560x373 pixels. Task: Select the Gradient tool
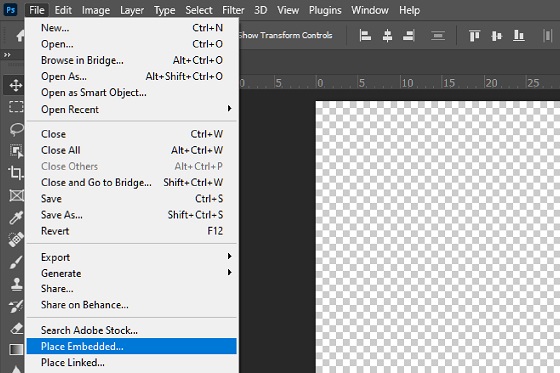tap(16, 349)
